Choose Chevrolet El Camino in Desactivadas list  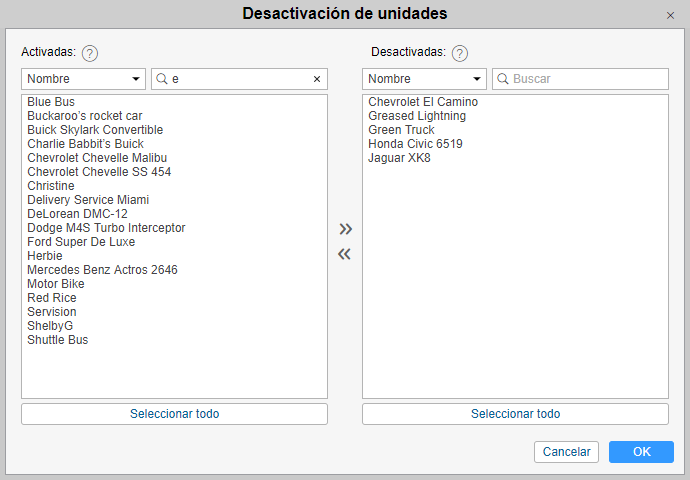(x=423, y=102)
